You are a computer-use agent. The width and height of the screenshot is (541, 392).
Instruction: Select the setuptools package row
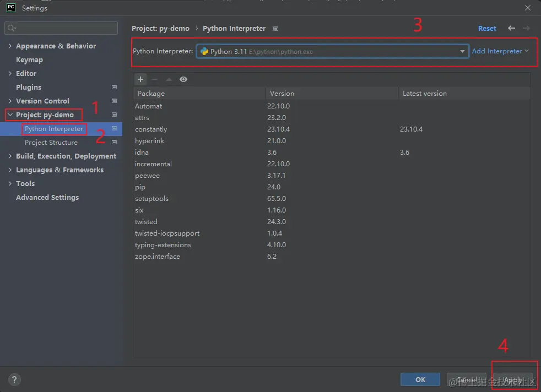(x=332, y=199)
